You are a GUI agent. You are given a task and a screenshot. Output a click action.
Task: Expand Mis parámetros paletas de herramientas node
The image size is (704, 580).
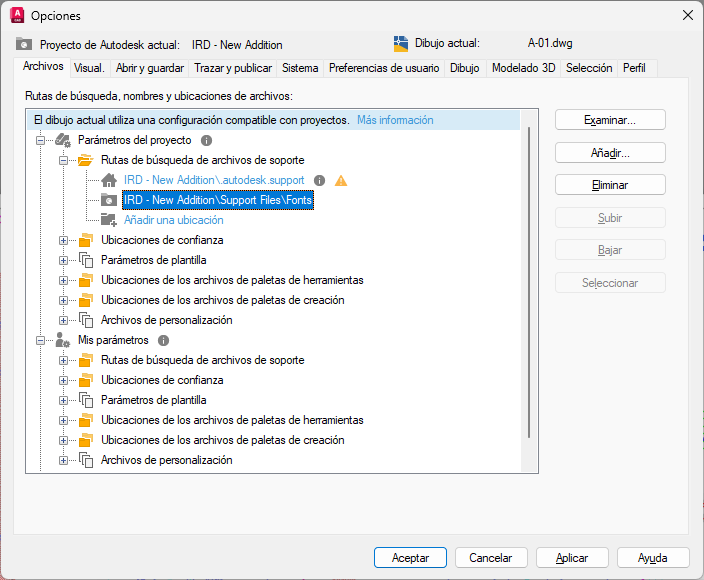coord(63,420)
